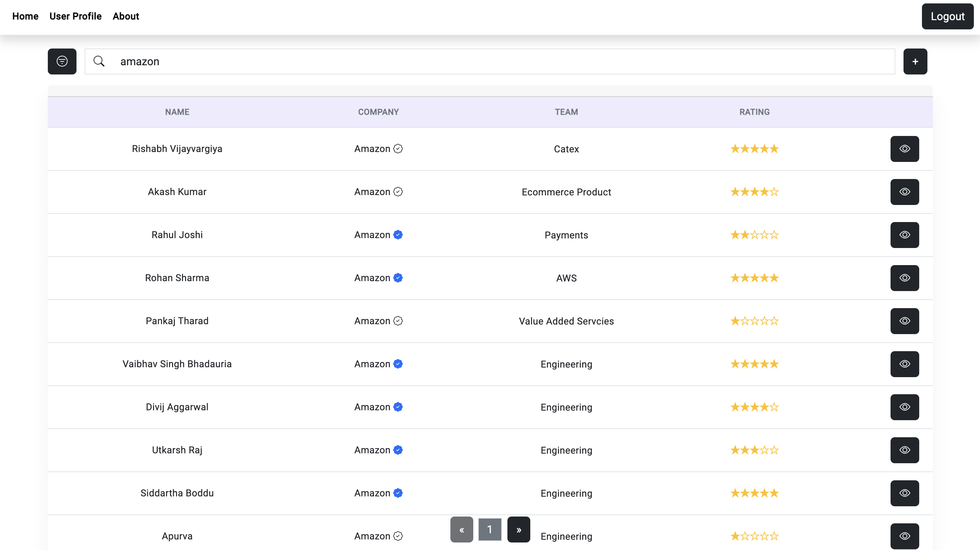Viewport: 980px width, 550px height.
Task: Click the AWS team cell
Action: (x=566, y=278)
